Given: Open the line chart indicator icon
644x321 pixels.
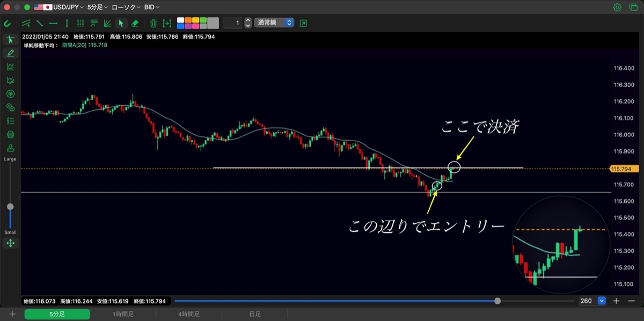Looking at the screenshot, I should pos(10,67).
